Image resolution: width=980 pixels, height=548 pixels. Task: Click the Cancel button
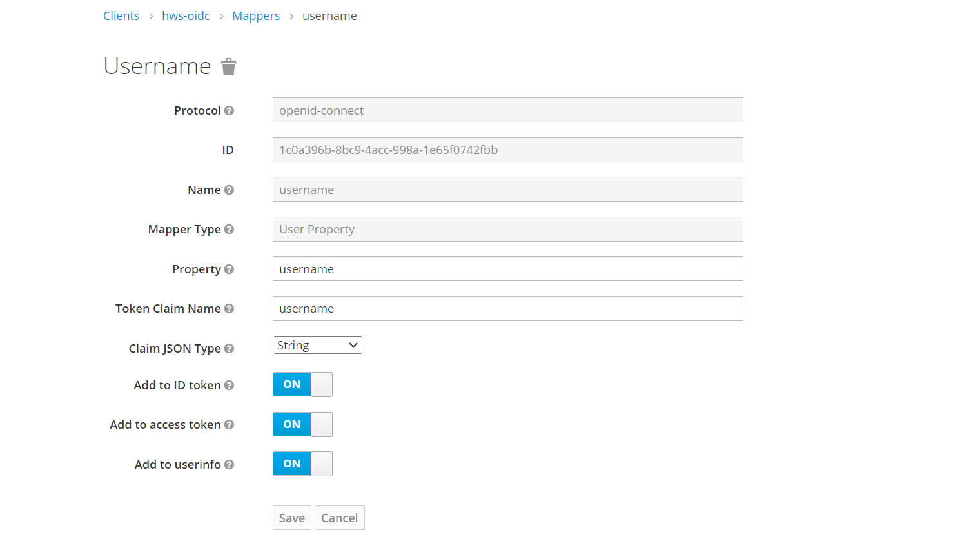click(x=339, y=518)
